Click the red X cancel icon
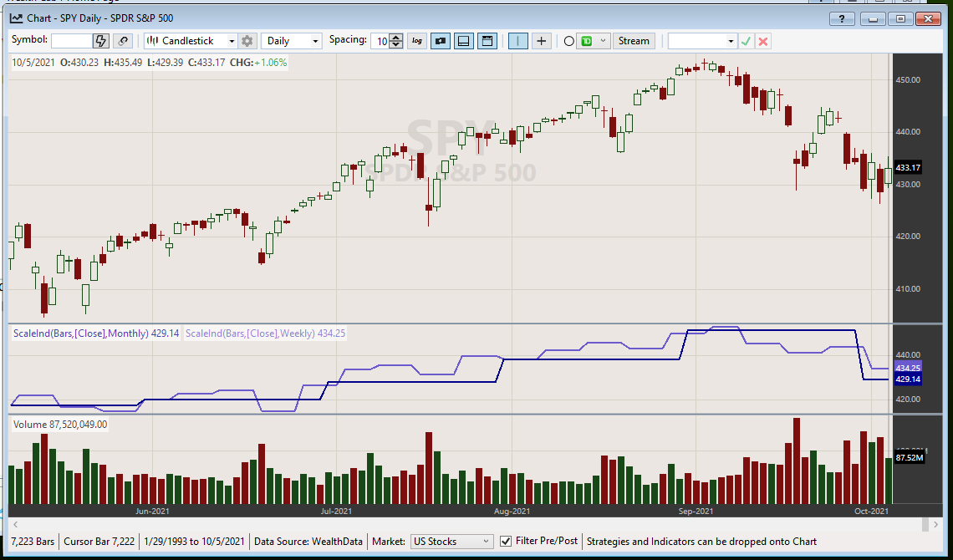 tap(763, 41)
